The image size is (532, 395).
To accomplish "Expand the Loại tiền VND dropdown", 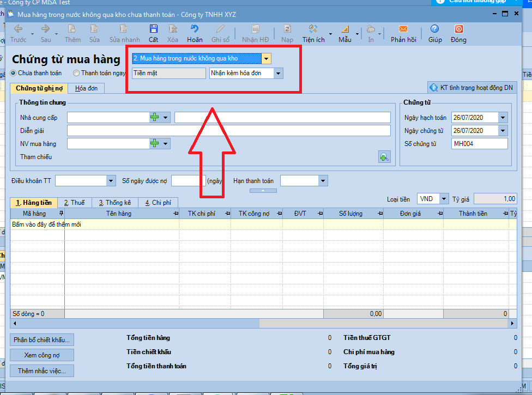I will 444,199.
